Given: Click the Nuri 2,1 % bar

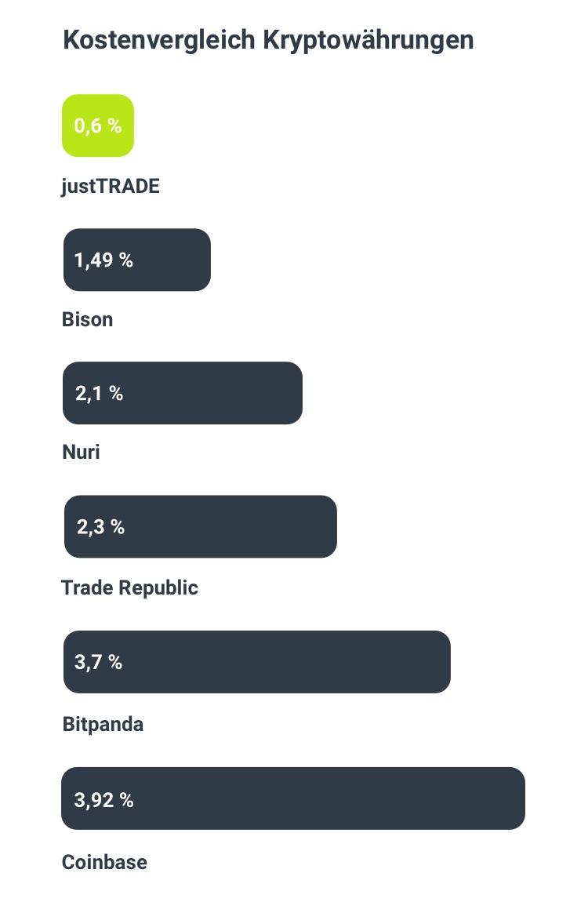Looking at the screenshot, I should [182, 393].
